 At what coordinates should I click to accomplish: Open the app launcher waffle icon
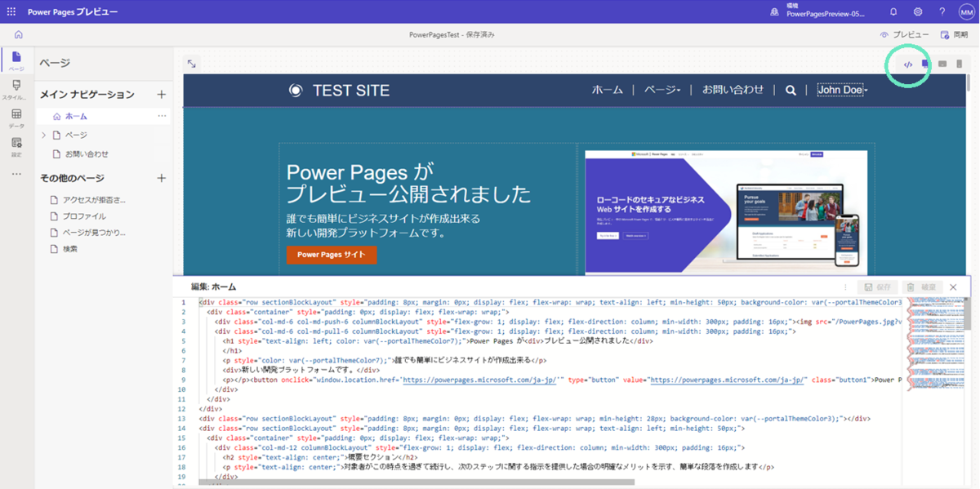[11, 12]
